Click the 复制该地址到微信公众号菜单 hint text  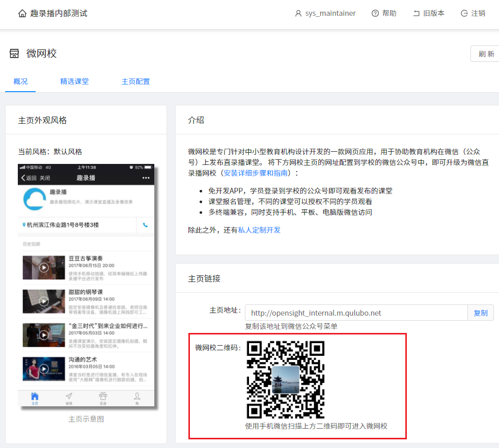(291, 326)
